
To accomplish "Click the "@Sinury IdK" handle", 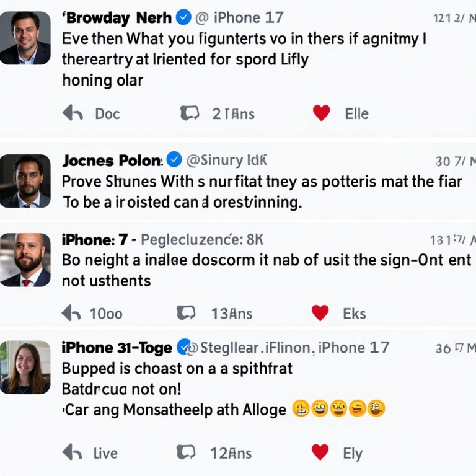I will coord(226,161).
